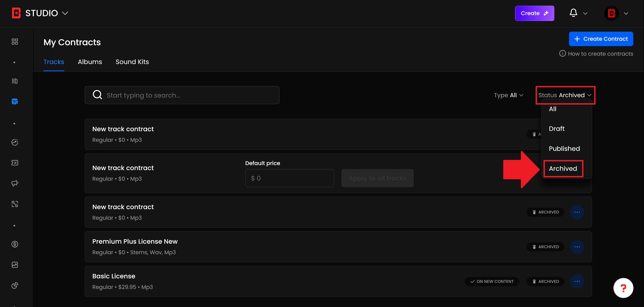Open the Type All filter dropdown
Image resolution: width=644 pixels, height=307 pixels.
coord(508,95)
